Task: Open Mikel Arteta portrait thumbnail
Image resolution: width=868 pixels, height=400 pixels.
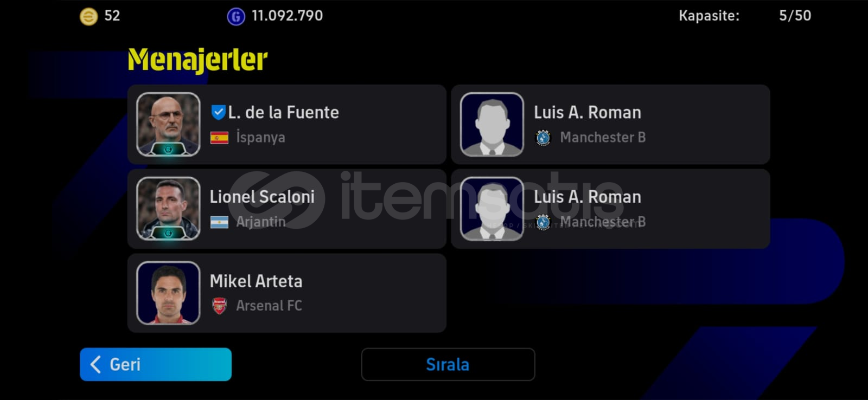Action: (x=168, y=293)
